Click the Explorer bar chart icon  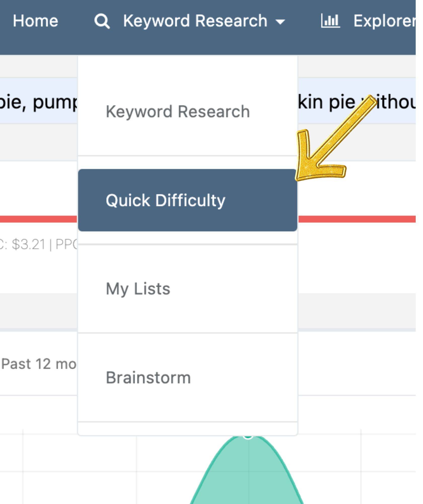click(x=330, y=21)
